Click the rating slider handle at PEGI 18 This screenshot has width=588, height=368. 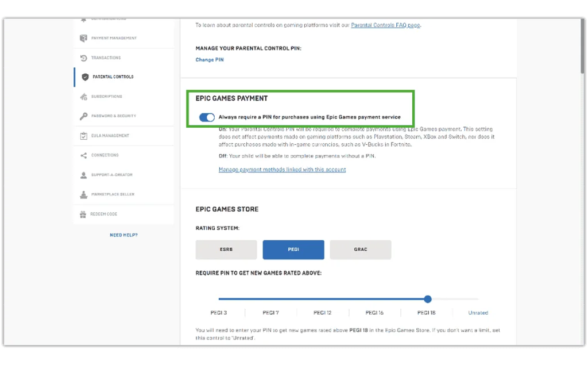point(427,299)
